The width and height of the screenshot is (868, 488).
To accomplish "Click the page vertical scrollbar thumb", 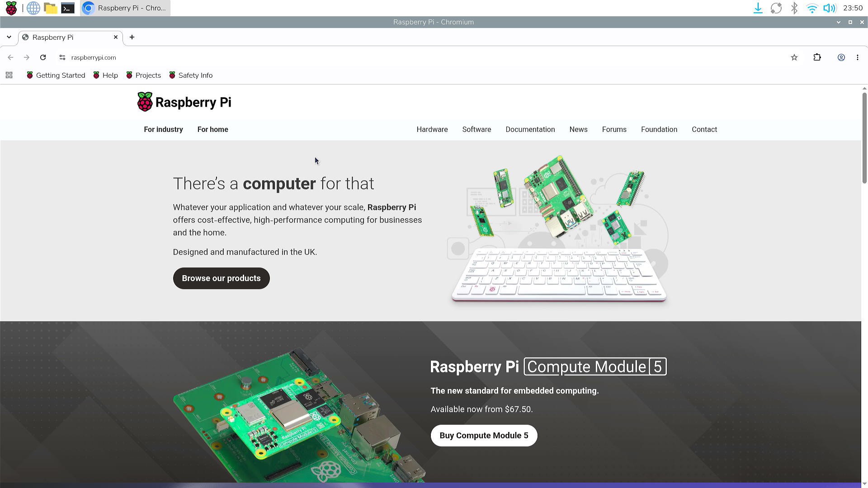I will pyautogui.click(x=865, y=138).
